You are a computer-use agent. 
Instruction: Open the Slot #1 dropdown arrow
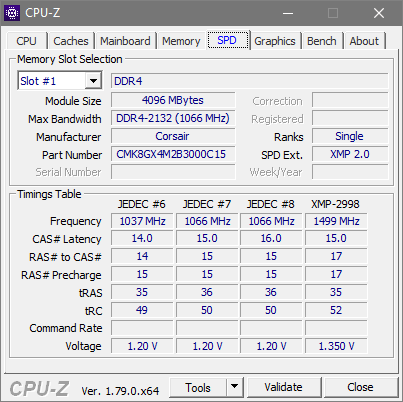point(93,81)
